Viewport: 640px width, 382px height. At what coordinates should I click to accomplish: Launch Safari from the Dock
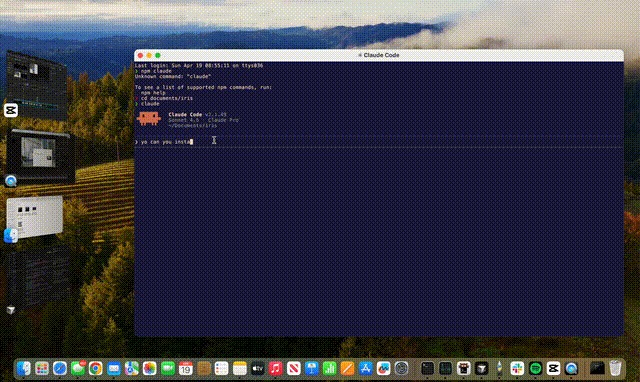click(60, 369)
